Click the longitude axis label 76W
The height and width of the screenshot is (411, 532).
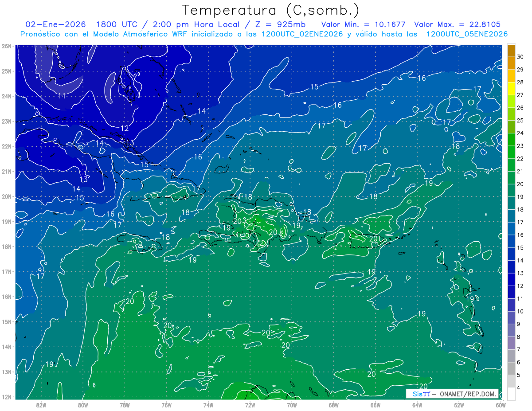click(x=167, y=404)
